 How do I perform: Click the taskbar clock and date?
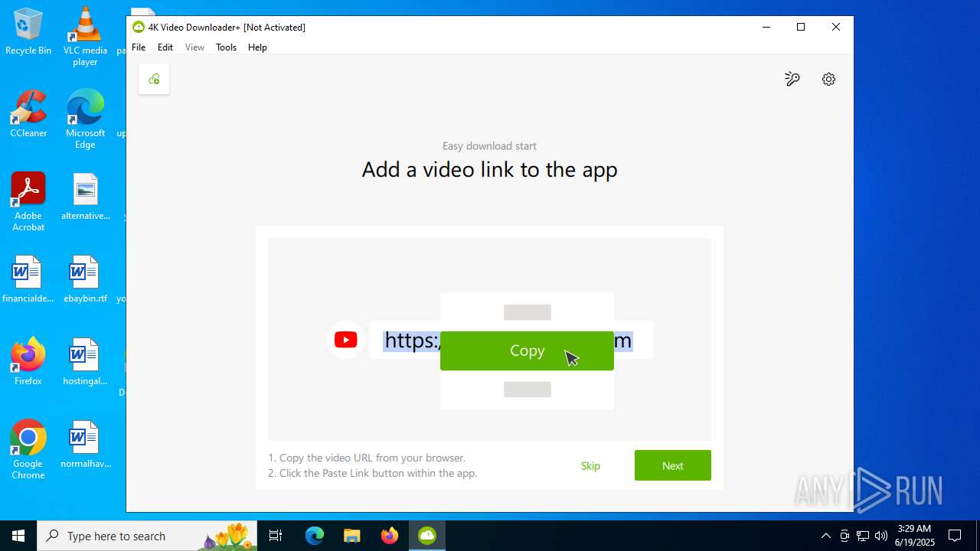[x=914, y=536]
